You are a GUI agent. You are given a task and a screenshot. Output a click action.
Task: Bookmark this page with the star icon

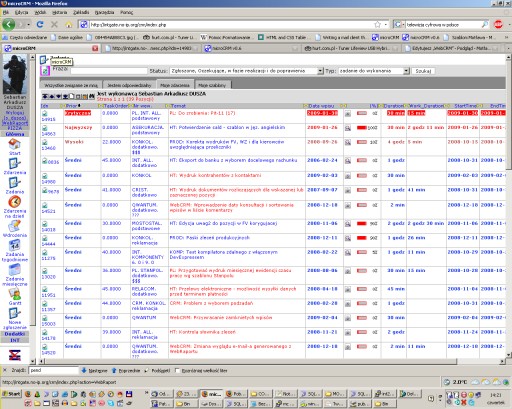coord(377,24)
